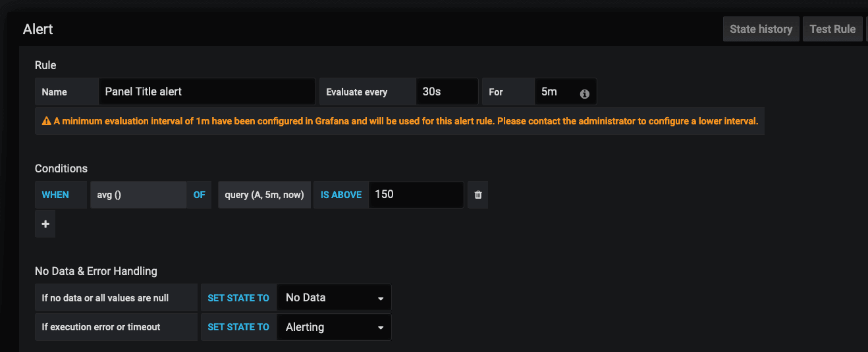Click the OF label in condition row
Viewport: 868px width, 352px height.
[x=199, y=195]
